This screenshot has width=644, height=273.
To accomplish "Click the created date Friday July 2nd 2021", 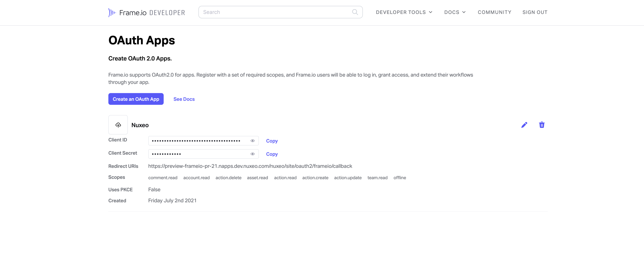I will click(x=172, y=201).
